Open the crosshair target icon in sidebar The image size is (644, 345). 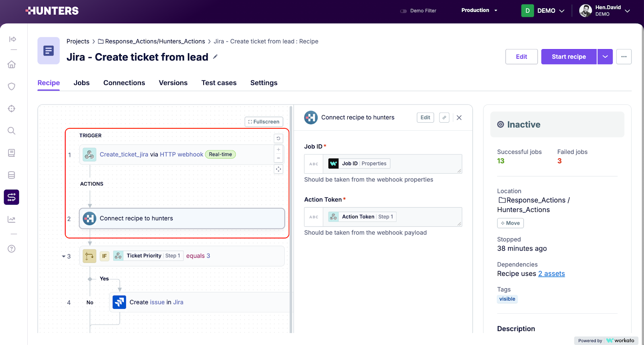pos(12,109)
